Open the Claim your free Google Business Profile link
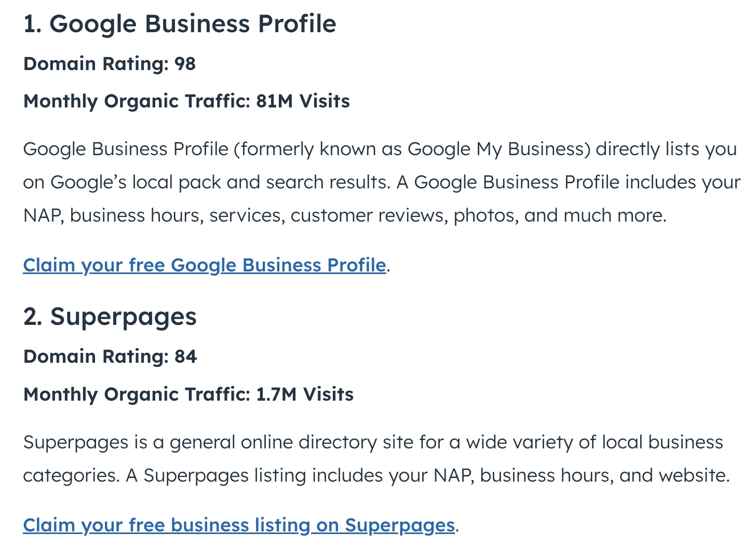 coord(205,265)
